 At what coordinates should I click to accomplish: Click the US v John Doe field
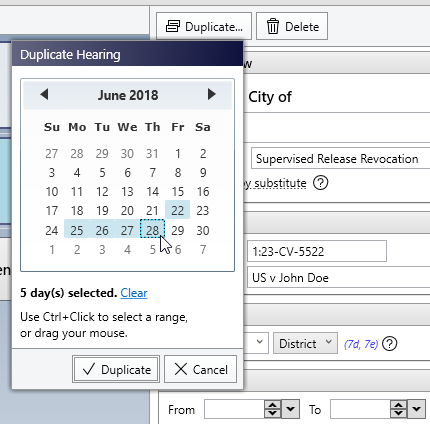pyautogui.click(x=338, y=277)
